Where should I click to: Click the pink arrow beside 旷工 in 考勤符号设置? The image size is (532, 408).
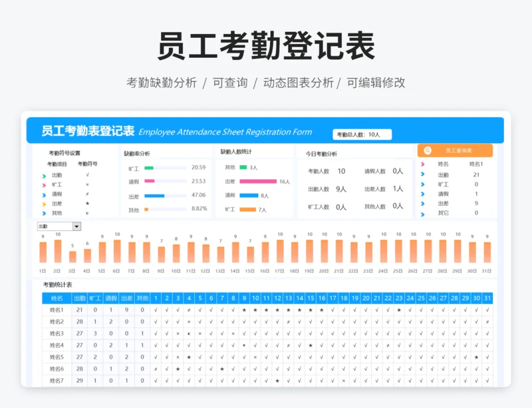(44, 185)
